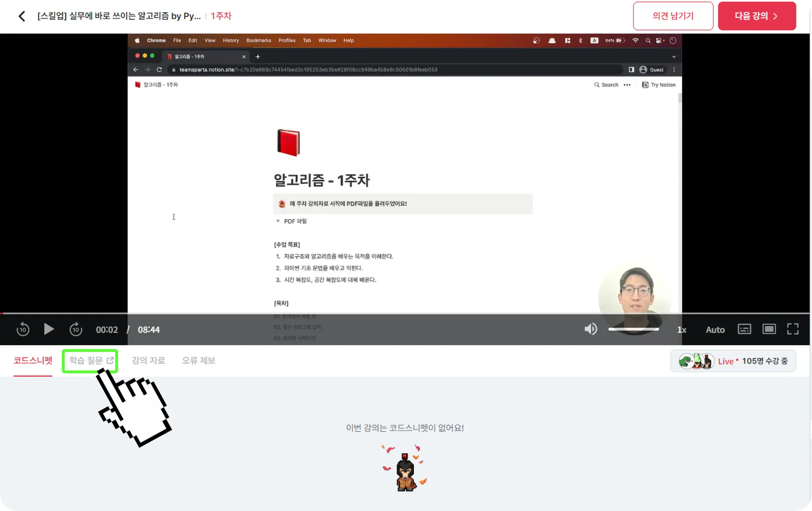The height and width of the screenshot is (511, 812).
Task: Click the Live 105명 수강 중 badge
Action: [x=733, y=361]
